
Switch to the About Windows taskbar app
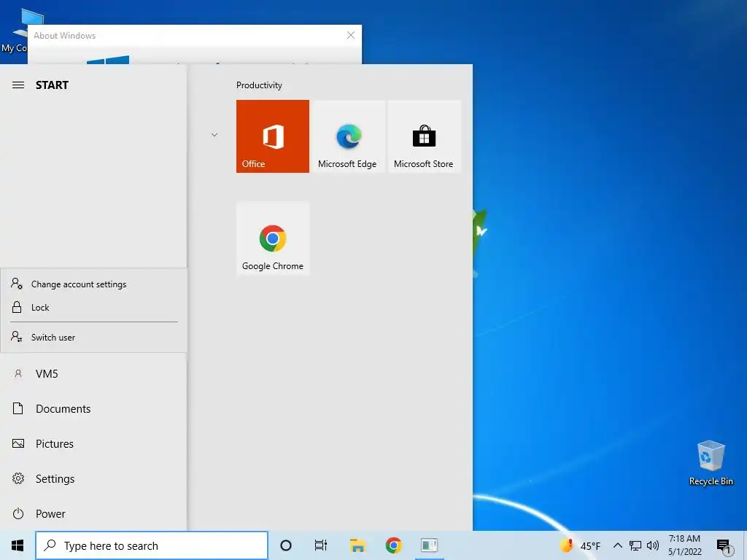click(x=429, y=545)
